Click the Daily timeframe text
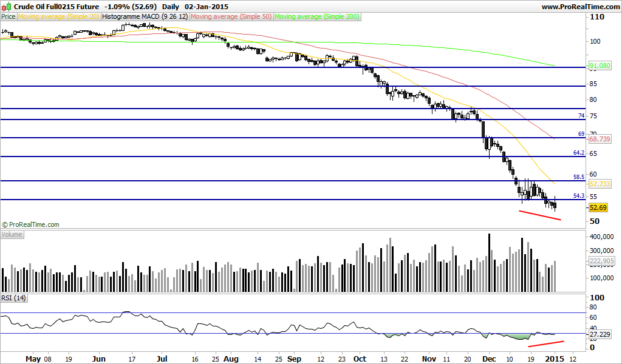 171,7
